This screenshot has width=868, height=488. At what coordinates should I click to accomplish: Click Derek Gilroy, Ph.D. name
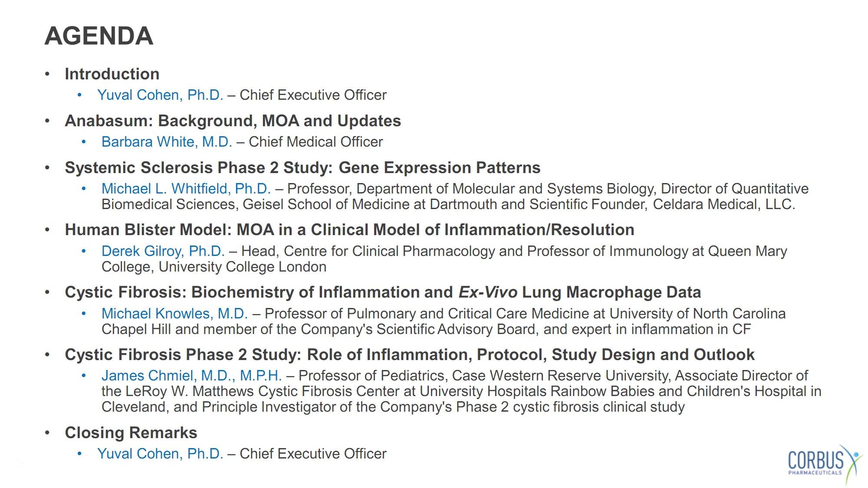(x=163, y=251)
